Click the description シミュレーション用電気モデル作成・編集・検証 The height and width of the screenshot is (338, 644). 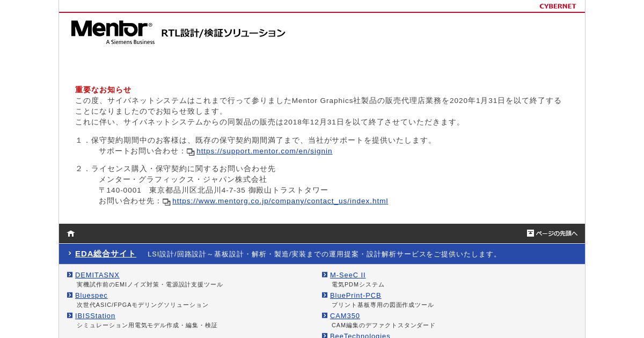(147, 326)
